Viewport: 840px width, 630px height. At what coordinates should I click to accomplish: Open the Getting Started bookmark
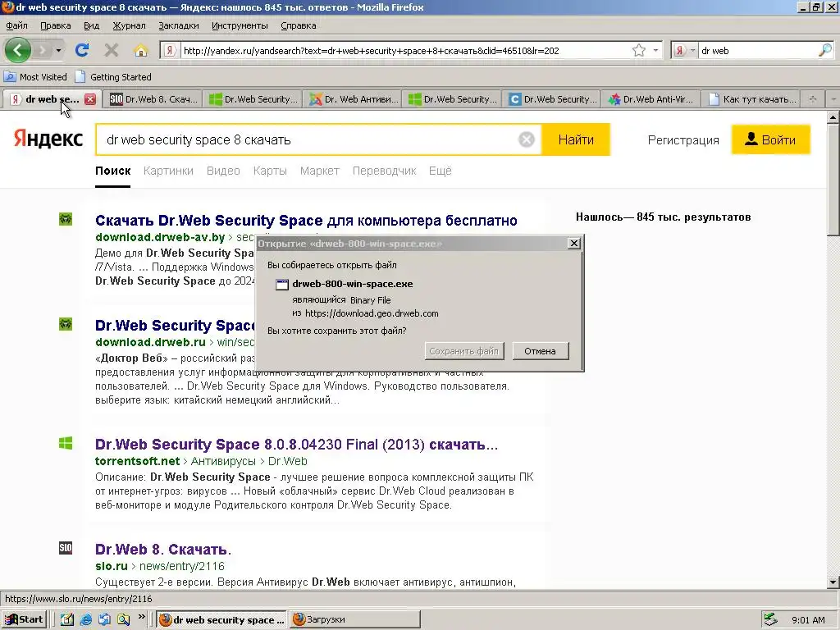(x=113, y=76)
